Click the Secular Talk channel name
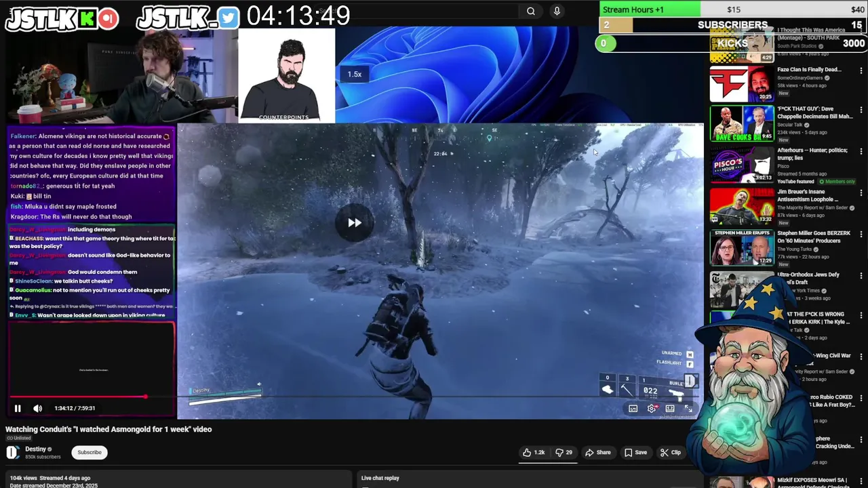Screen dimensions: 868x488 [x=790, y=125]
